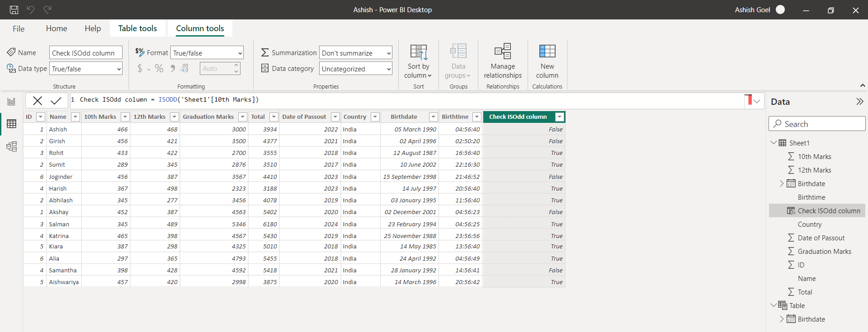Select the Graduation Marks field in Data pane

pos(824,252)
